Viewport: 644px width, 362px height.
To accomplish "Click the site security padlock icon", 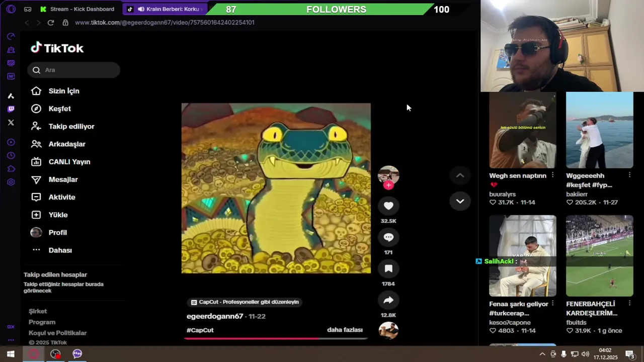I will coord(65,23).
